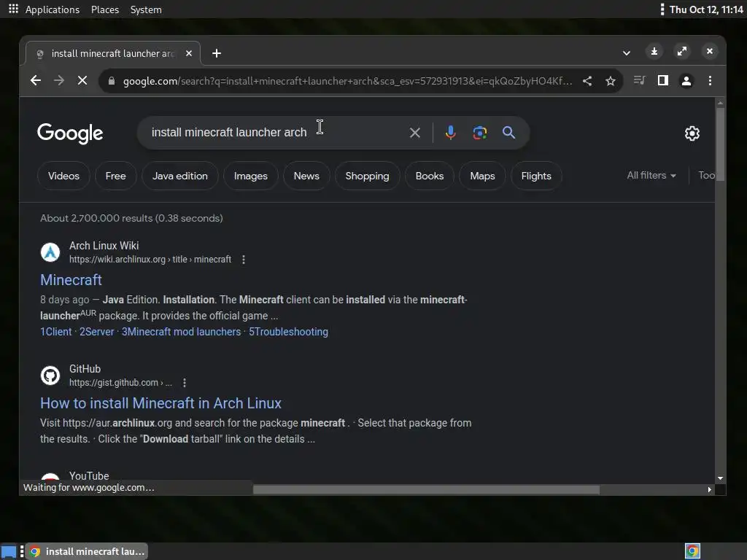The image size is (747, 560).
Task: Switch to Images results
Action: click(251, 176)
